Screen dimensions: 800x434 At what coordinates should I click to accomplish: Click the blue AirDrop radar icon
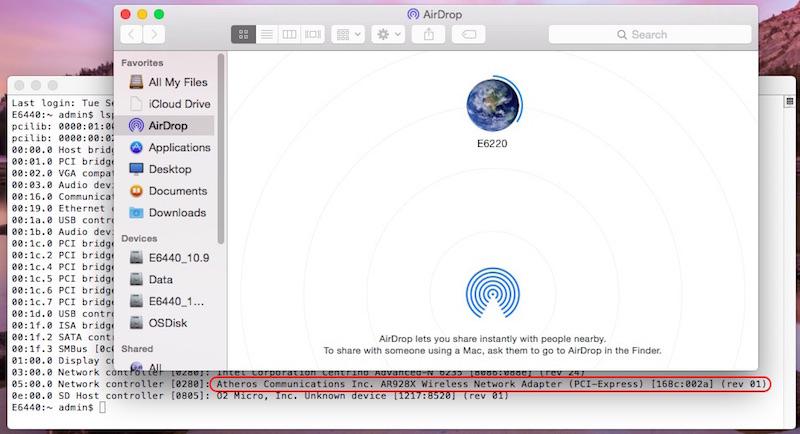tap(493, 293)
